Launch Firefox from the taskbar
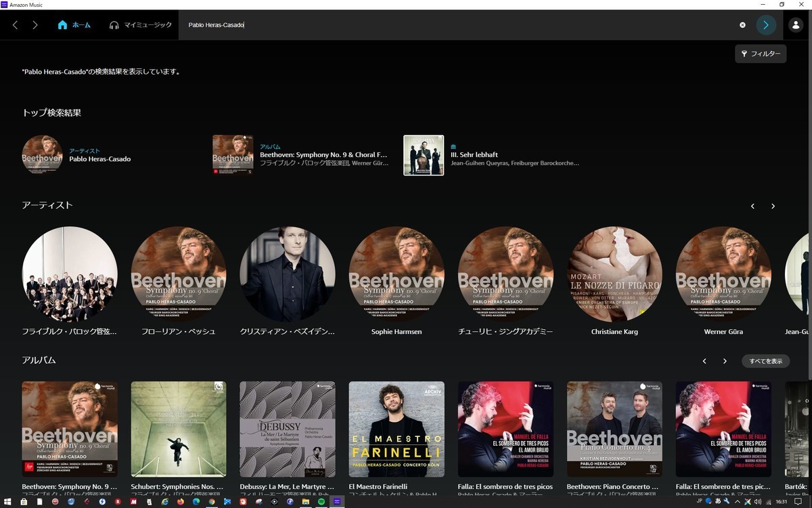Viewport: 812px width, 508px height. [181, 501]
